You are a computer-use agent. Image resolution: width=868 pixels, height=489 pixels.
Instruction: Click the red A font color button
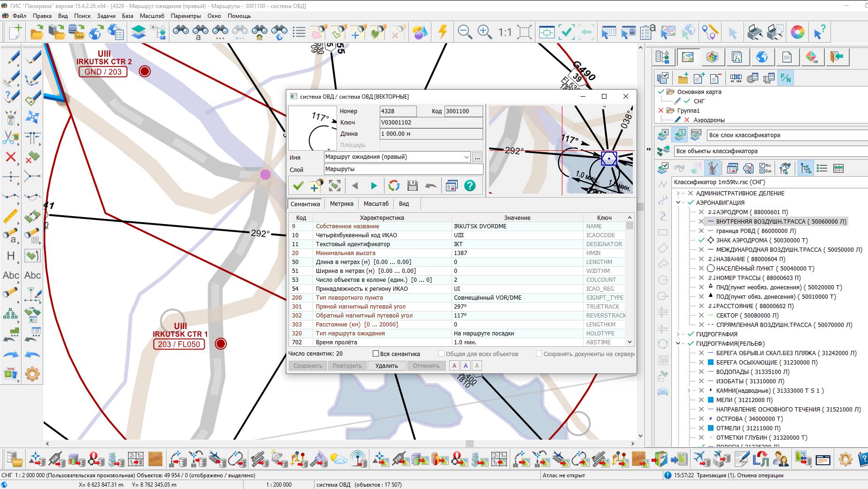click(x=454, y=365)
